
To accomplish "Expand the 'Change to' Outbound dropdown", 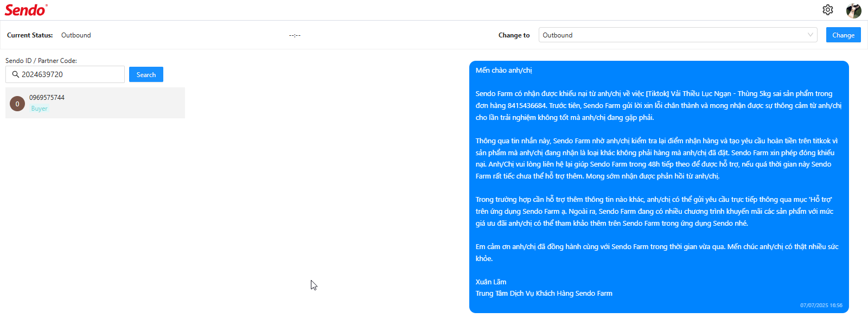I will 678,35.
